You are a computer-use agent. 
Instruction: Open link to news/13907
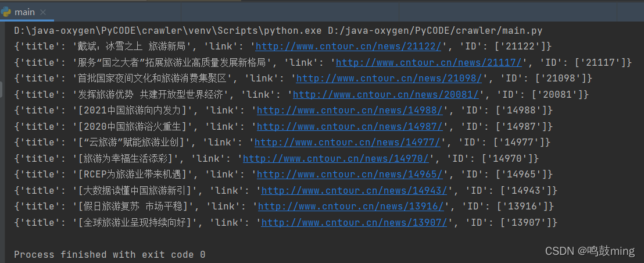pyautogui.click(x=354, y=223)
